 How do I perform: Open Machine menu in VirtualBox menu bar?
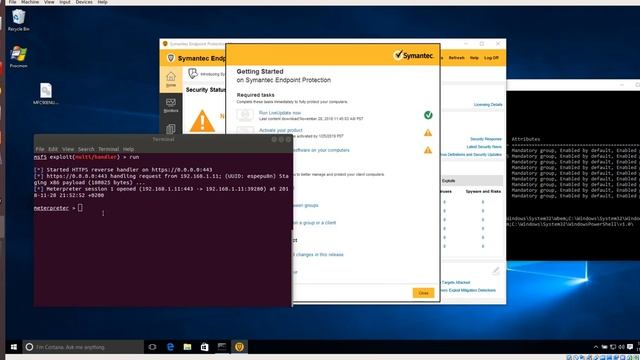30,2
